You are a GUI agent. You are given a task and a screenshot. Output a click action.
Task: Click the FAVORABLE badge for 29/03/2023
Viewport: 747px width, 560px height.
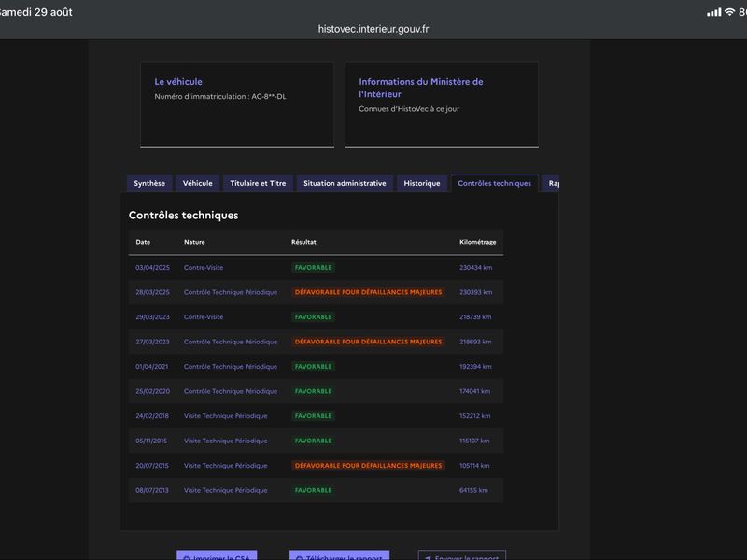[x=313, y=317]
